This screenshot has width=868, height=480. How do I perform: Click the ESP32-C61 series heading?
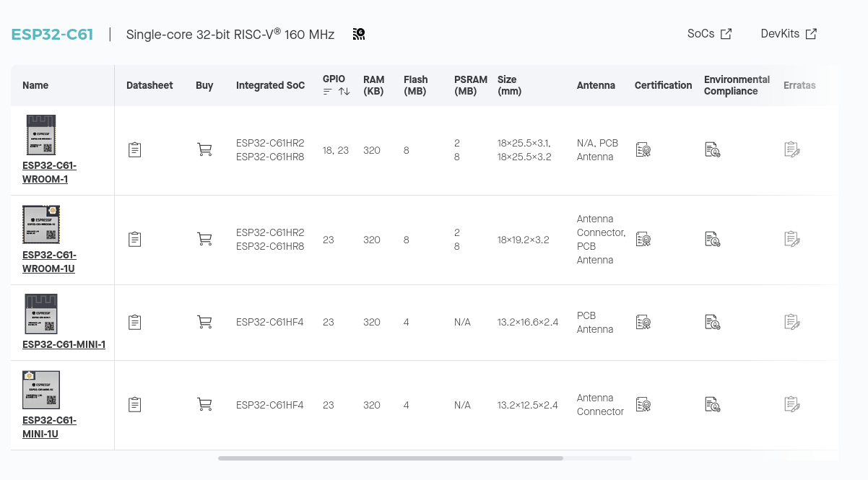tap(52, 34)
